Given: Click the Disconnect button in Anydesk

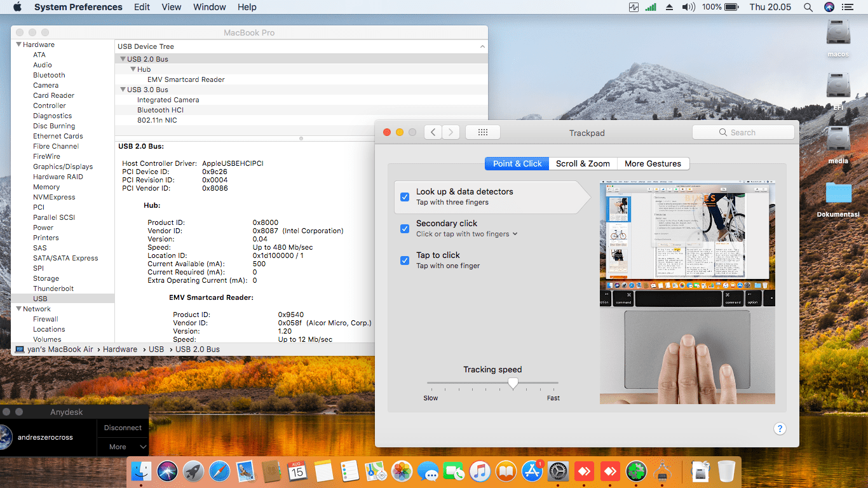Looking at the screenshot, I should (123, 428).
